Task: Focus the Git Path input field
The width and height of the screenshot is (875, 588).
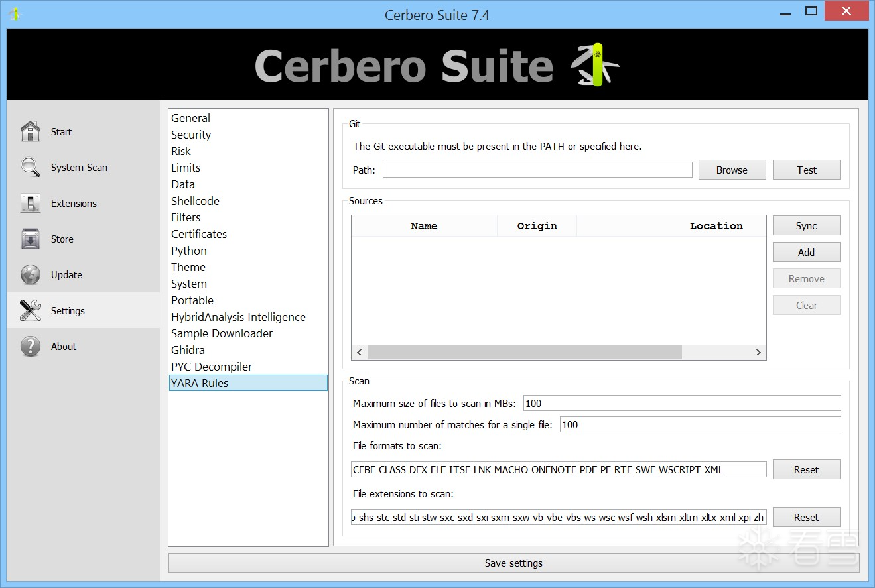Action: click(537, 170)
